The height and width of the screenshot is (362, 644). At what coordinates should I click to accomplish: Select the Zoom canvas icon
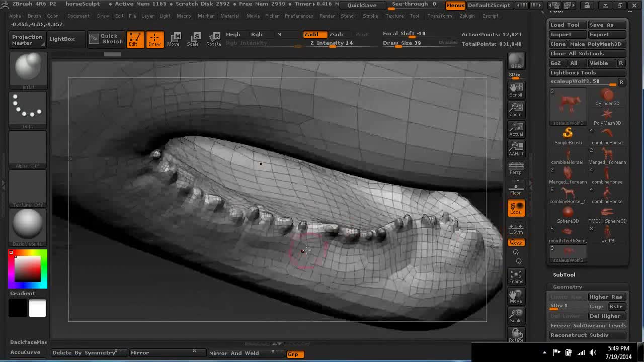coord(516,110)
